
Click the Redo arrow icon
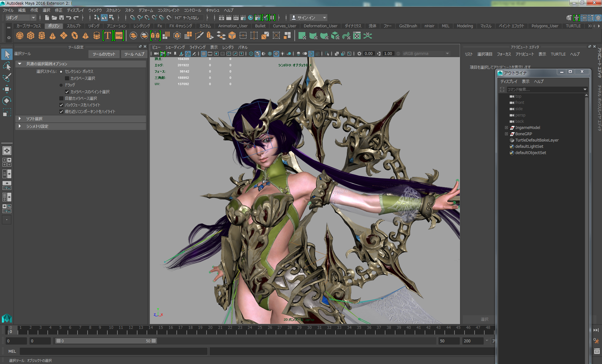(76, 18)
